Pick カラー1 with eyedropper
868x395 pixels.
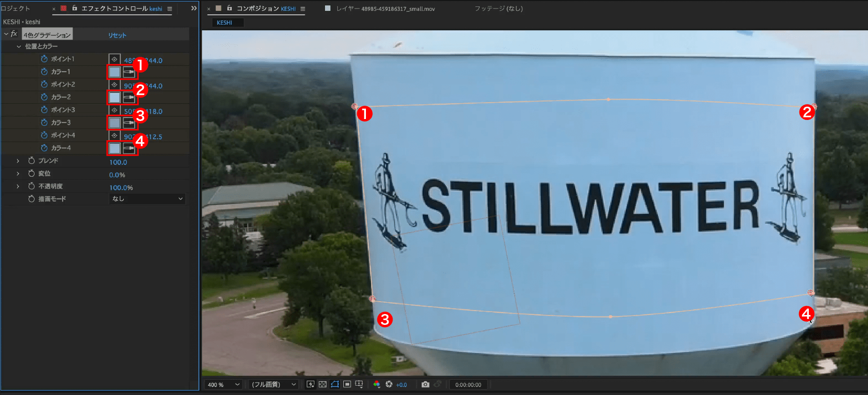pyautogui.click(x=129, y=72)
